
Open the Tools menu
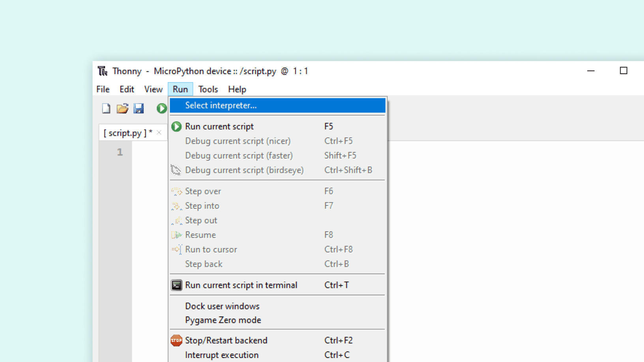(x=208, y=89)
